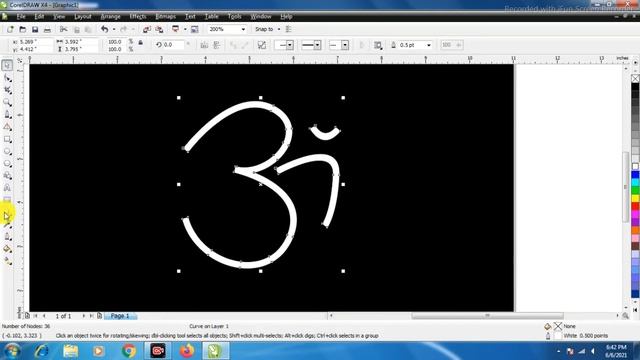Click the Windows Start orb
640x360 pixels.
(x=12, y=351)
